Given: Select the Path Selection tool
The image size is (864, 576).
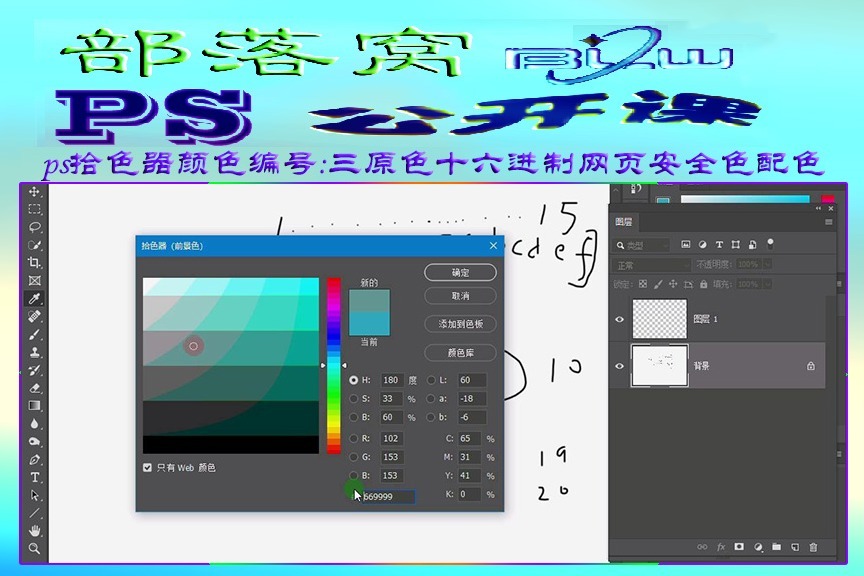Looking at the screenshot, I should point(34,496).
